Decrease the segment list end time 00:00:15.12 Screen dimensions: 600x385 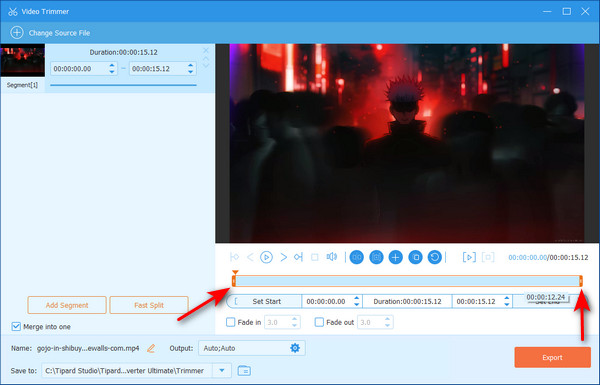click(191, 72)
